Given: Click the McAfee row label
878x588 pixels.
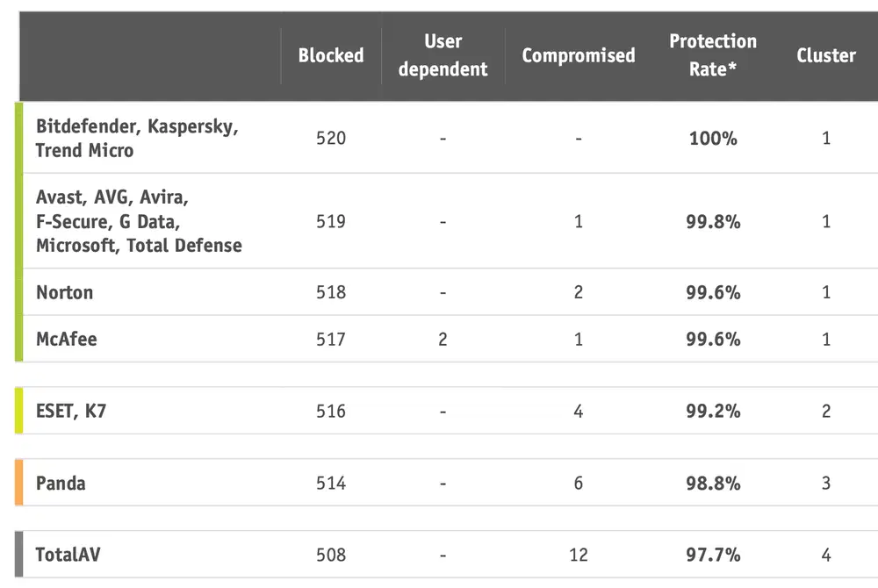Looking at the screenshot, I should coord(66,339).
